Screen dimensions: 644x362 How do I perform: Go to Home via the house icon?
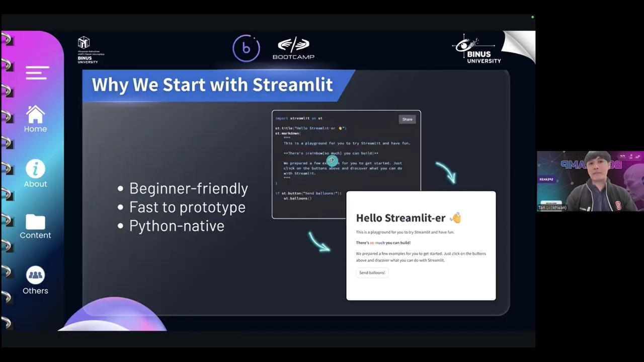(35, 114)
